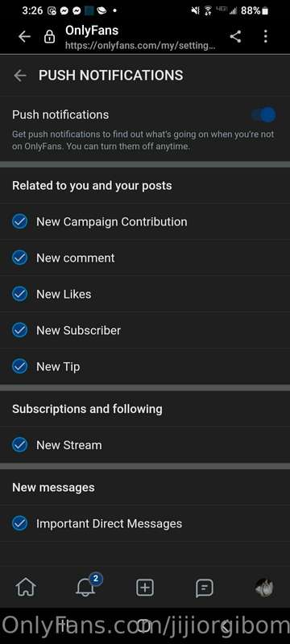Screen dimensions: 290x644
Task: Uncheck New Campaign Contribution
Action: (19, 221)
